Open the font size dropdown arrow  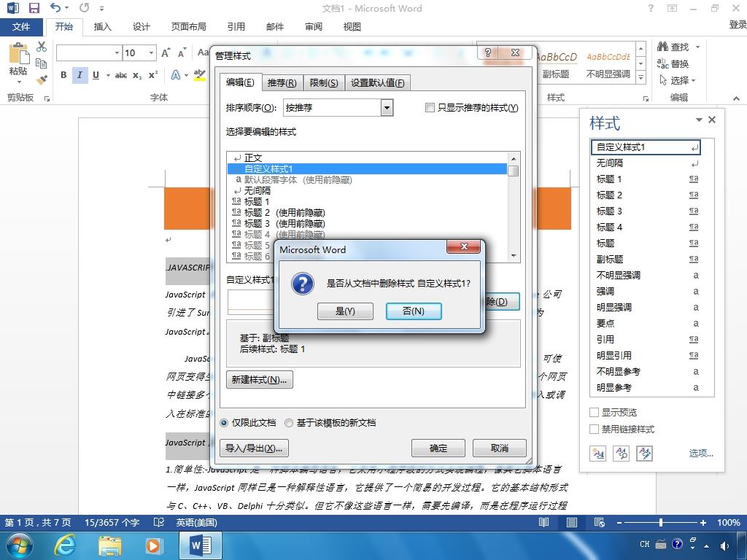(151, 52)
